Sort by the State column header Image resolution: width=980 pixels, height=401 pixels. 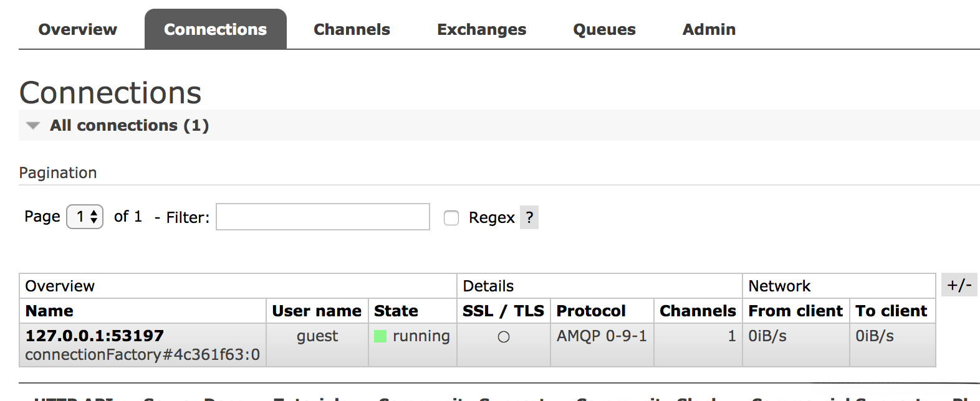coord(396,311)
